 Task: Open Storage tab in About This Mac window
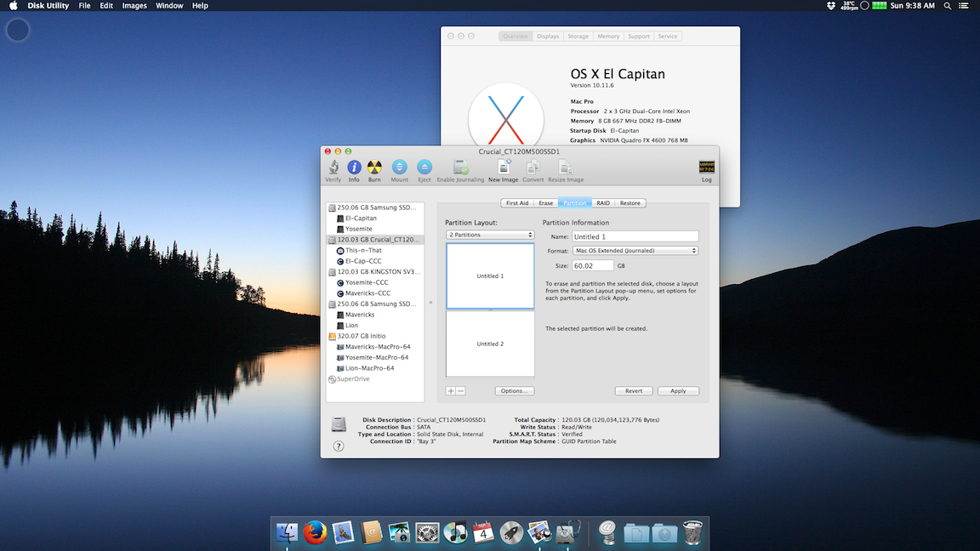coord(578,37)
